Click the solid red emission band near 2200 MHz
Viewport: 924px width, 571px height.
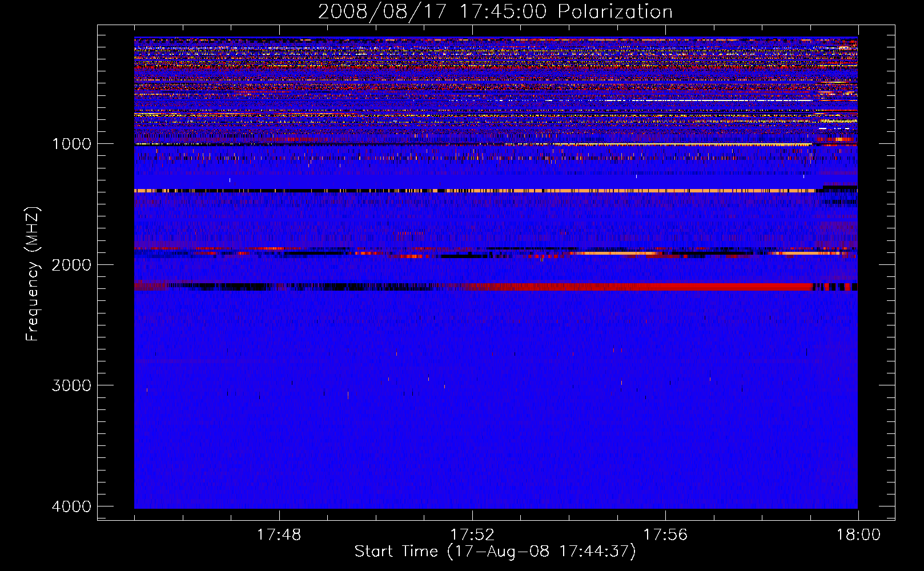click(x=637, y=287)
